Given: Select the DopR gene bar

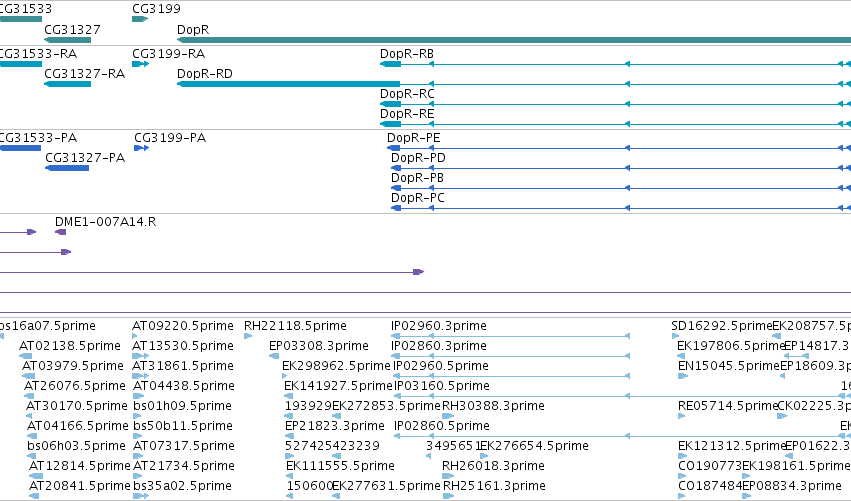Looking at the screenshot, I should [x=514, y=40].
